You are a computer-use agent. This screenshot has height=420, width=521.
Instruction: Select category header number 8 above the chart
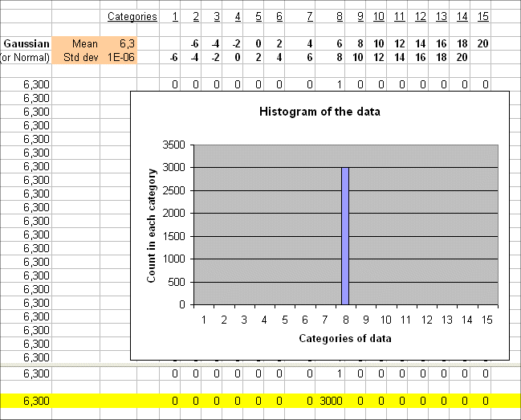(340, 17)
